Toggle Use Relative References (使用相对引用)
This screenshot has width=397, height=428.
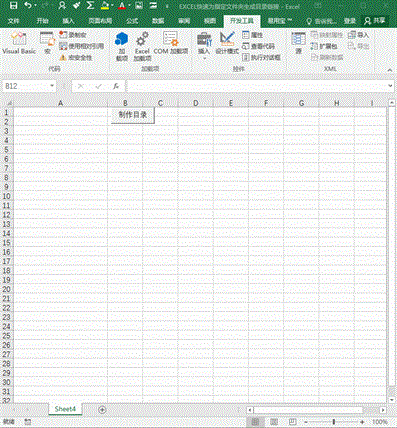click(x=82, y=46)
